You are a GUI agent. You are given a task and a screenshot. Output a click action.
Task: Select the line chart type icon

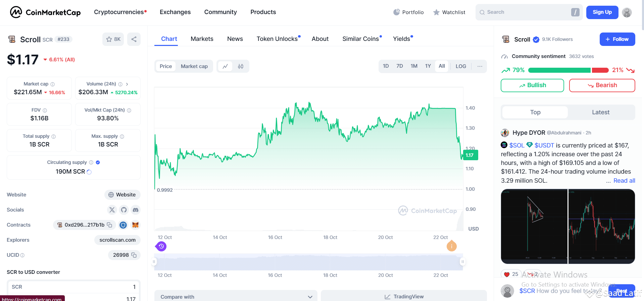click(x=225, y=66)
